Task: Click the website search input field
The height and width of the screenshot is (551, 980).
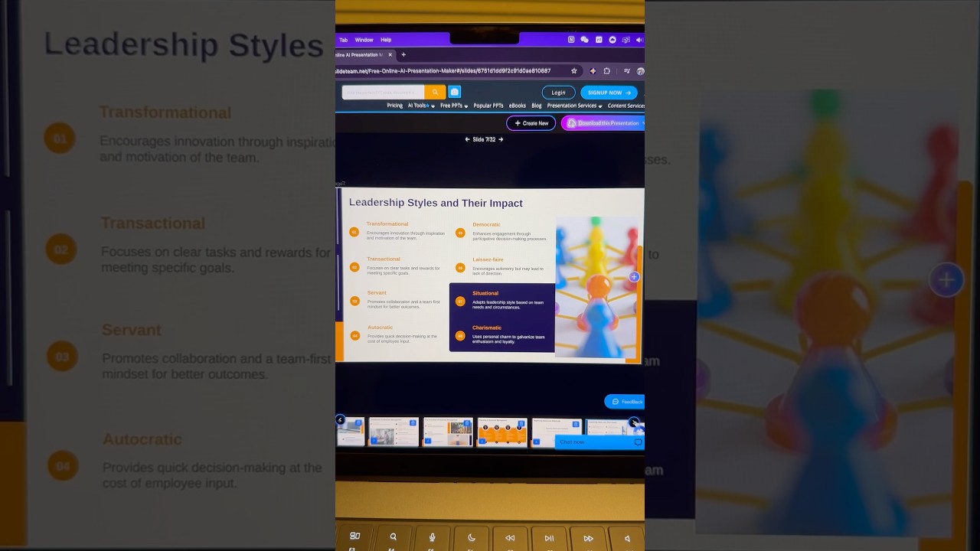Action: click(x=383, y=92)
